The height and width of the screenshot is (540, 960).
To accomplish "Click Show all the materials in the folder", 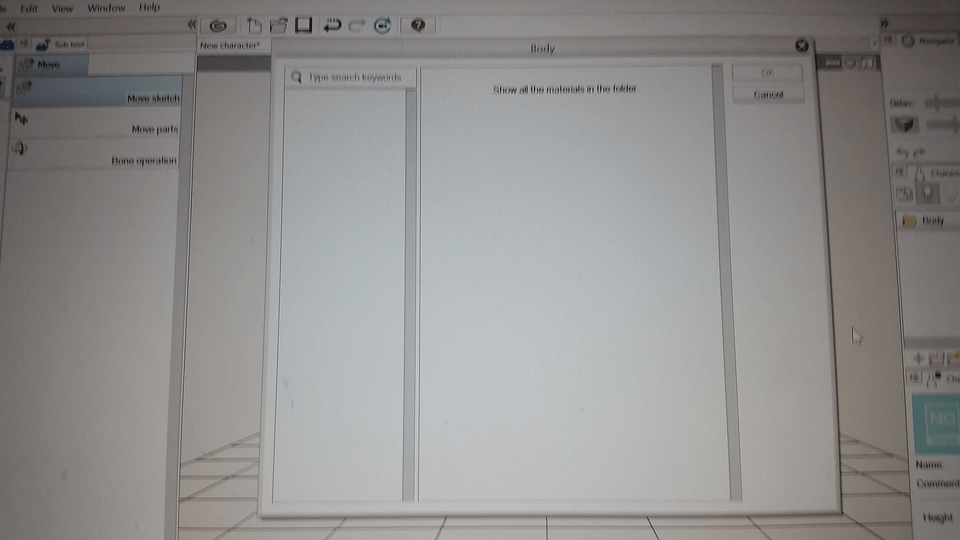I will tap(565, 89).
